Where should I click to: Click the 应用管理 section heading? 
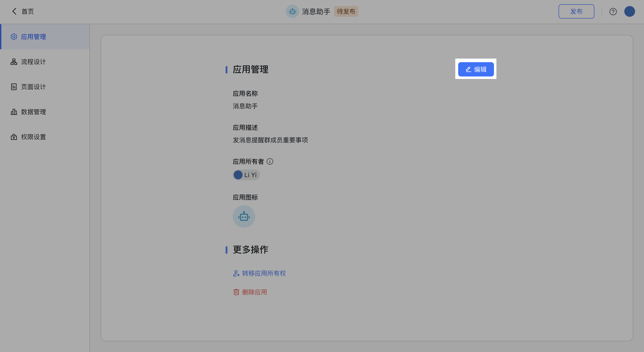tap(250, 70)
